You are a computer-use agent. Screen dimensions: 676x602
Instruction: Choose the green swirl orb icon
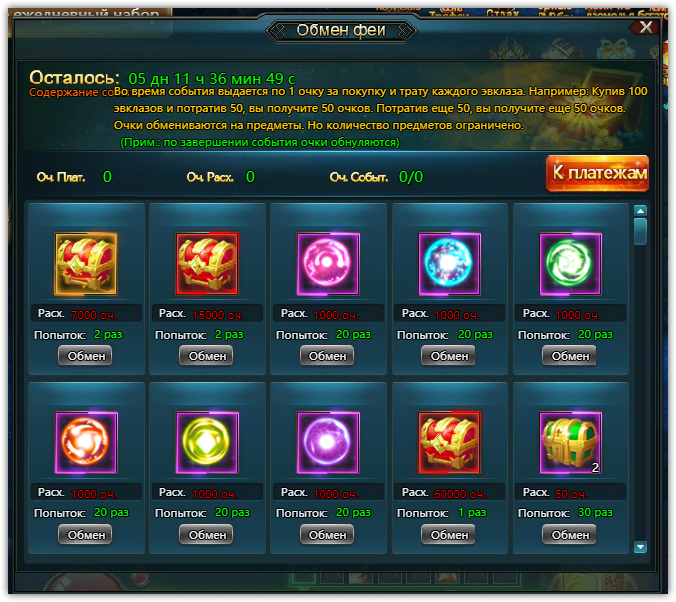pyautogui.click(x=570, y=264)
